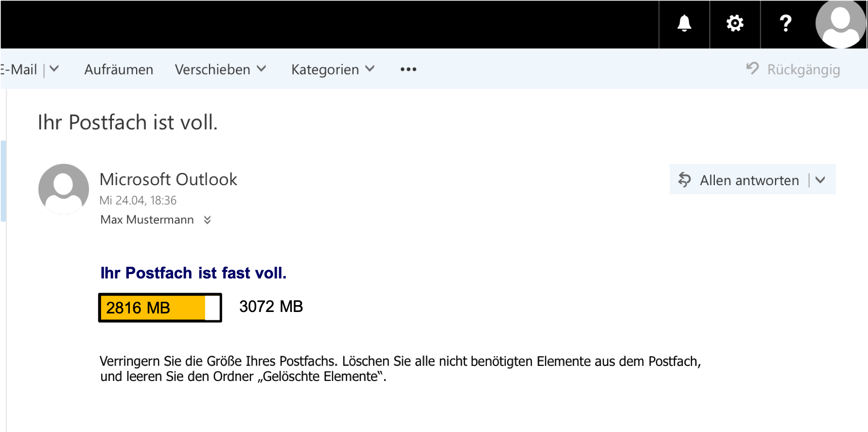This screenshot has width=868, height=432.
Task: Open the account profile picture in header
Action: click(x=840, y=24)
